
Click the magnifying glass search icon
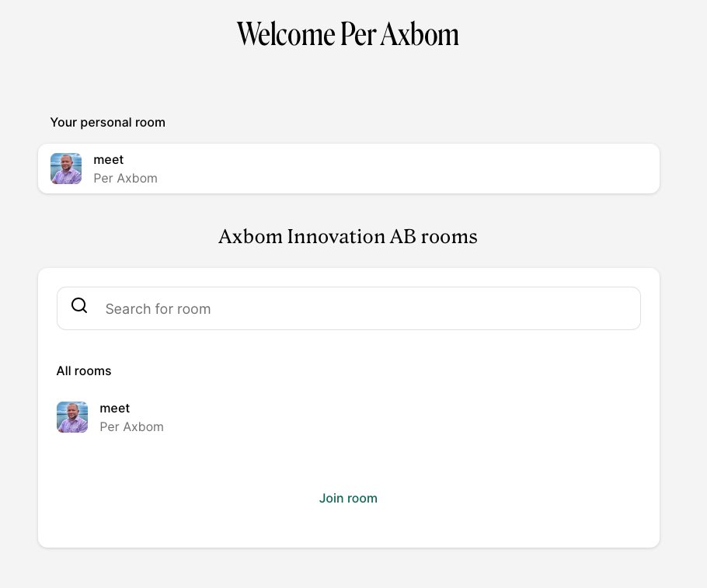click(79, 306)
